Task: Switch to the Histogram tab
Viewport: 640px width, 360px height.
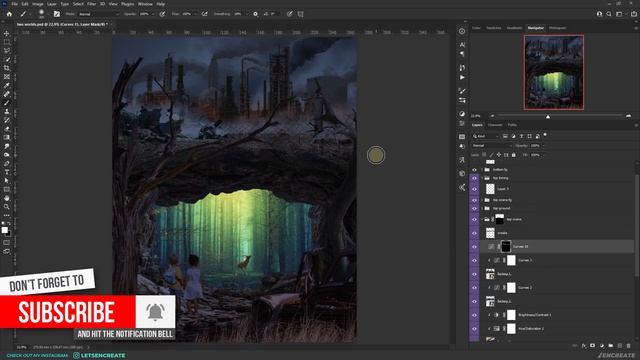Action: tap(557, 28)
